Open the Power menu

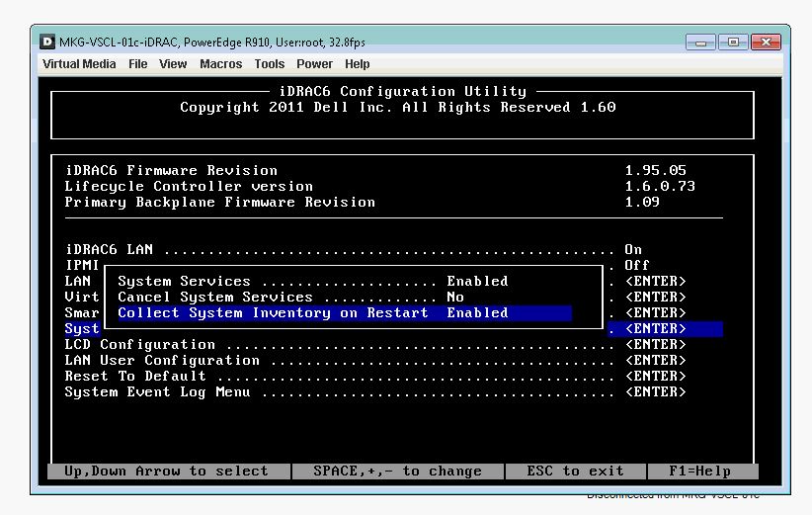point(314,63)
